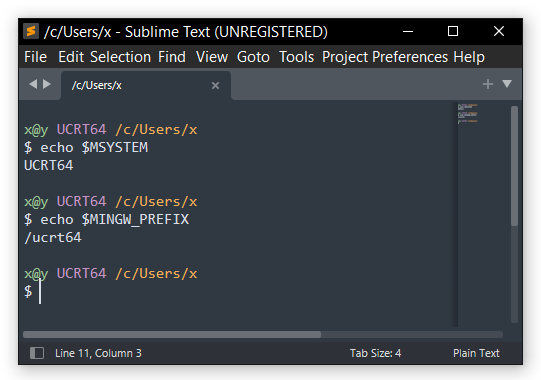
Task: Click the standalone UCRT64 output line
Action: click(x=49, y=165)
